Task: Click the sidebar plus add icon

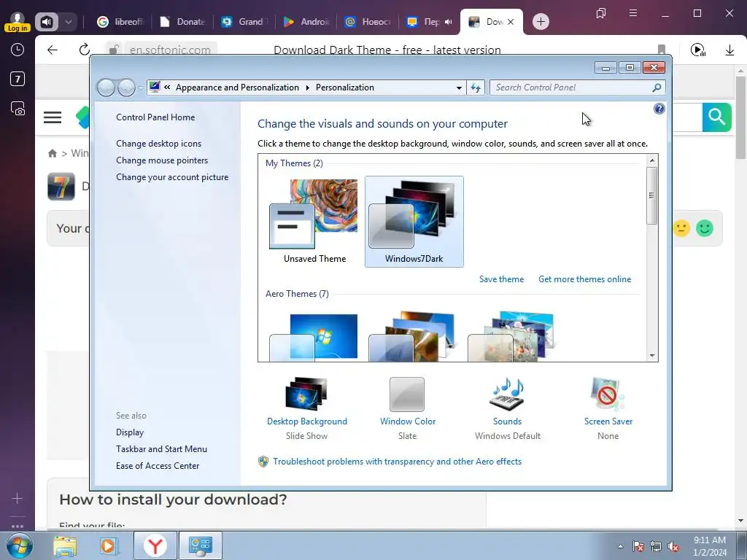Action: (18, 499)
